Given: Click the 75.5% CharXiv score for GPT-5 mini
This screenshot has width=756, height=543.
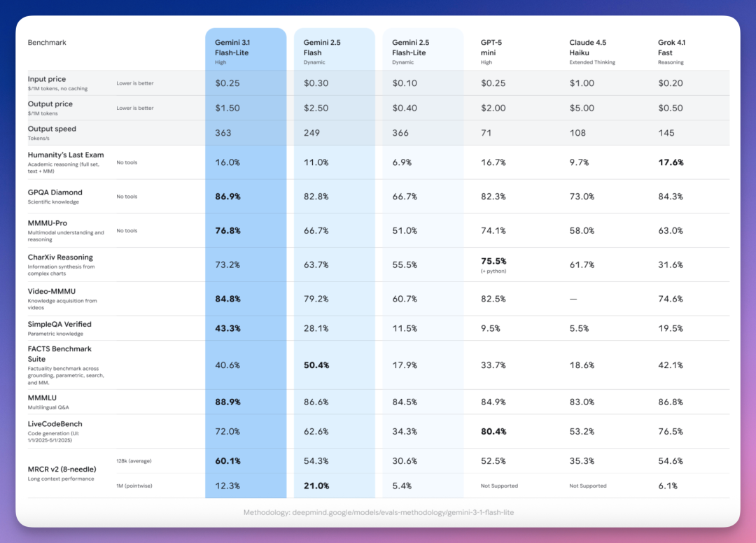Looking at the screenshot, I should coord(493,261).
